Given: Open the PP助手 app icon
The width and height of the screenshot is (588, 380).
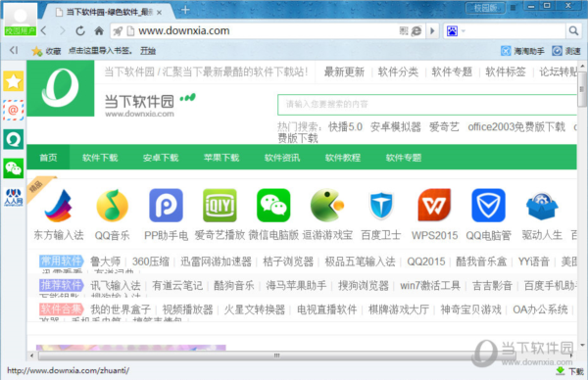Looking at the screenshot, I should pyautogui.click(x=167, y=206).
